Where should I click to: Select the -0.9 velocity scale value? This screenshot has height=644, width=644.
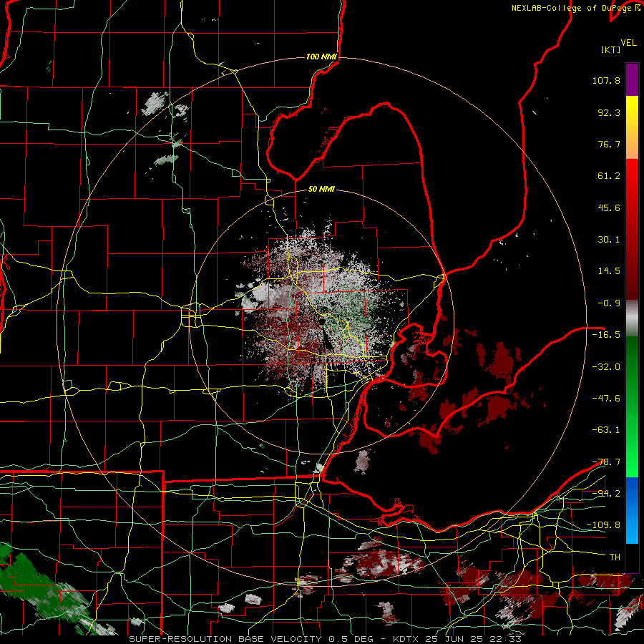click(x=609, y=303)
